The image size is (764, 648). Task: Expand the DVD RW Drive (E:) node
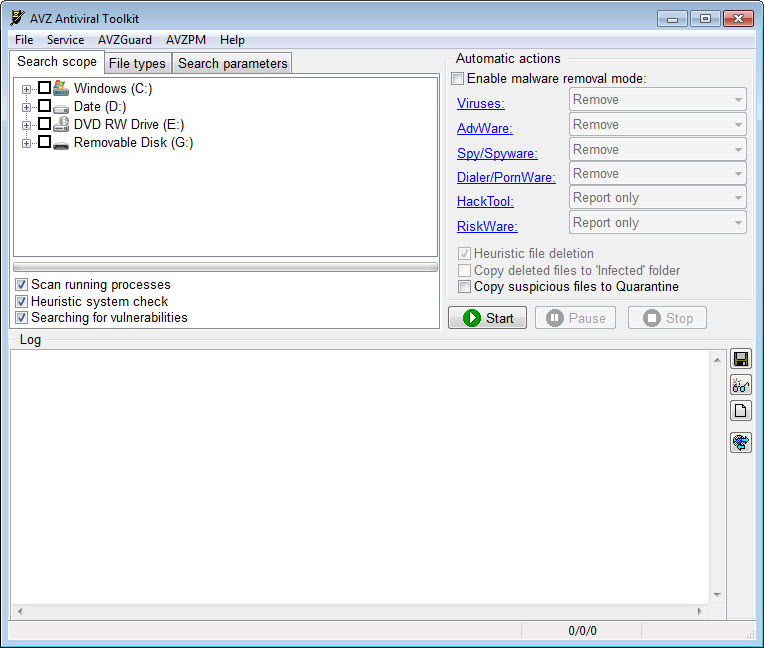click(26, 125)
